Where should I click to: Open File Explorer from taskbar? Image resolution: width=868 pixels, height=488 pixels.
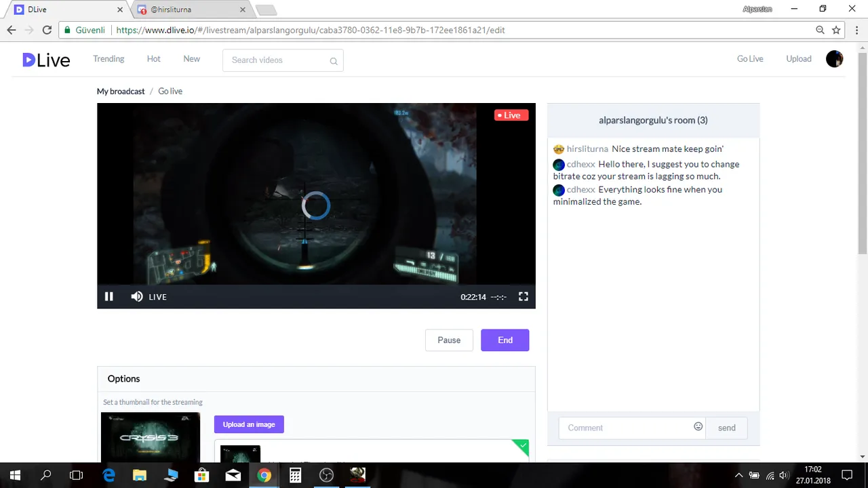[140, 475]
